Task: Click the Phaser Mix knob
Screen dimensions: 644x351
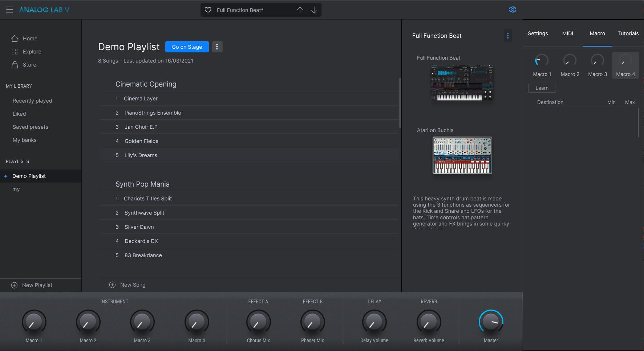Action: point(312,322)
